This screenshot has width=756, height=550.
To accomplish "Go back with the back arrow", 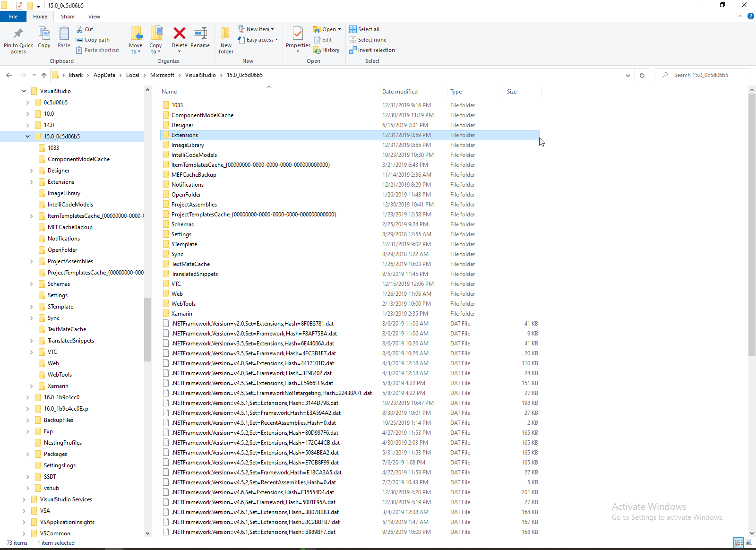I will tap(9, 75).
